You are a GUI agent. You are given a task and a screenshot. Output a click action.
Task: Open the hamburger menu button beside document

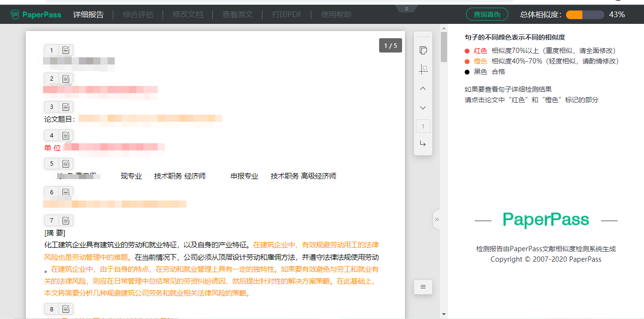point(423,287)
